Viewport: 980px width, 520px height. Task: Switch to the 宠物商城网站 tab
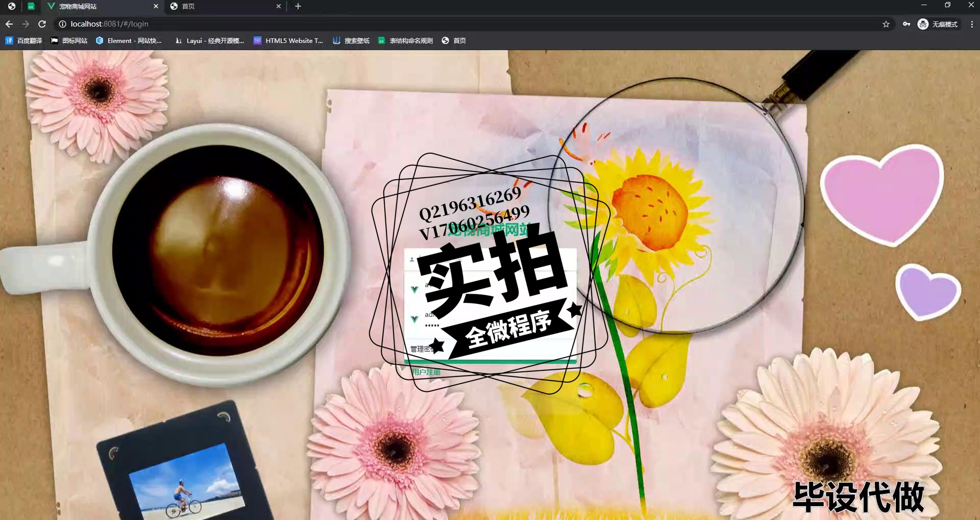[102, 6]
